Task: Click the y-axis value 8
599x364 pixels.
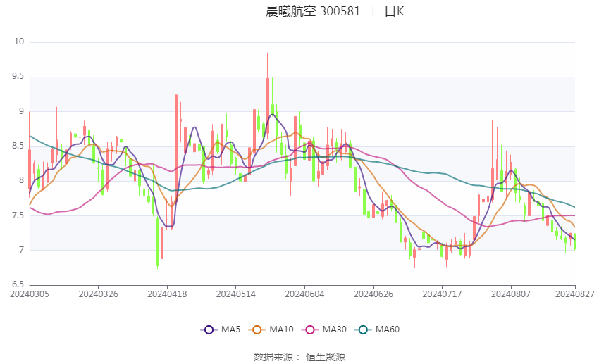Action: pyautogui.click(x=21, y=180)
